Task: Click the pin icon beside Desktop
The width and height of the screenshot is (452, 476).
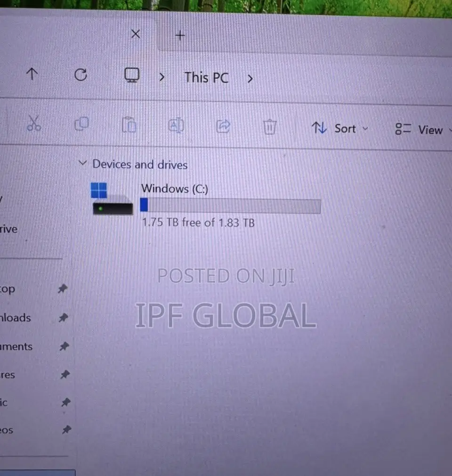Action: click(x=63, y=288)
